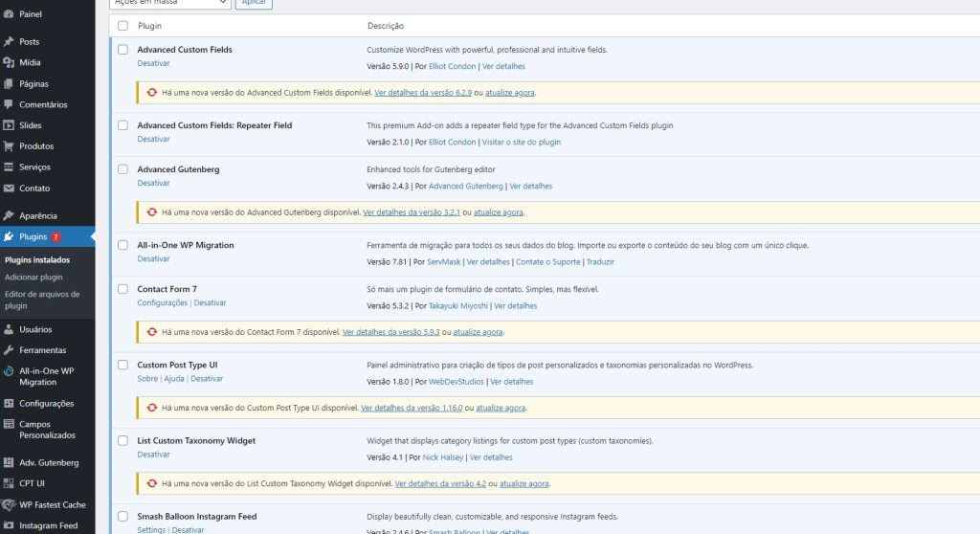Click Visitar o site do plugin link
The width and height of the screenshot is (980, 534).
[522, 142]
